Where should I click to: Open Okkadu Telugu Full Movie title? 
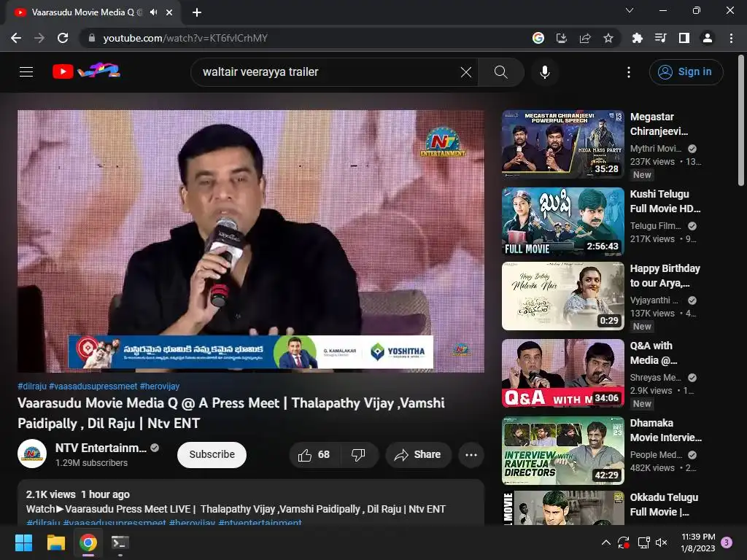coord(664,505)
